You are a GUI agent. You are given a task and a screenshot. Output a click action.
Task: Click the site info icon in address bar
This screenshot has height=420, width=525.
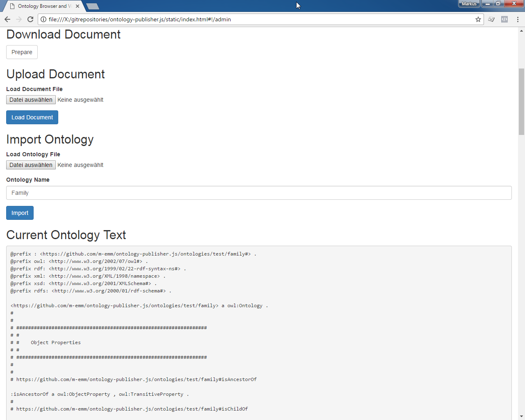click(43, 19)
